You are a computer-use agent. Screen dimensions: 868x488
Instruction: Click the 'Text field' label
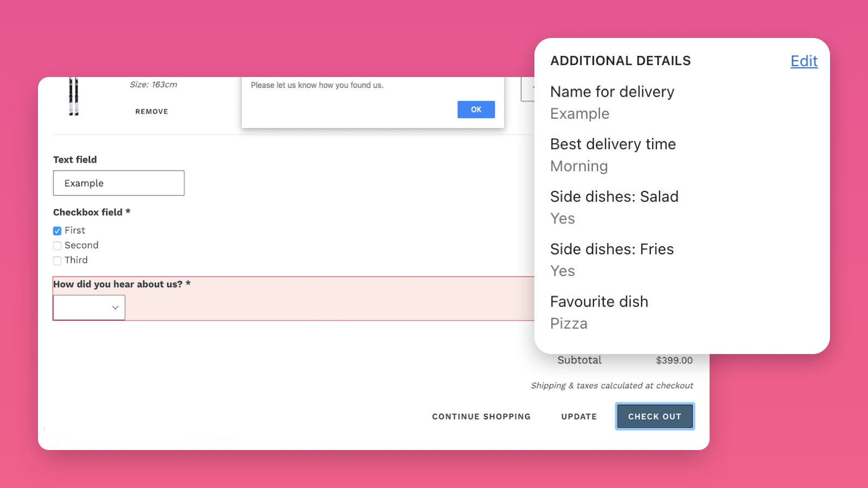point(75,159)
